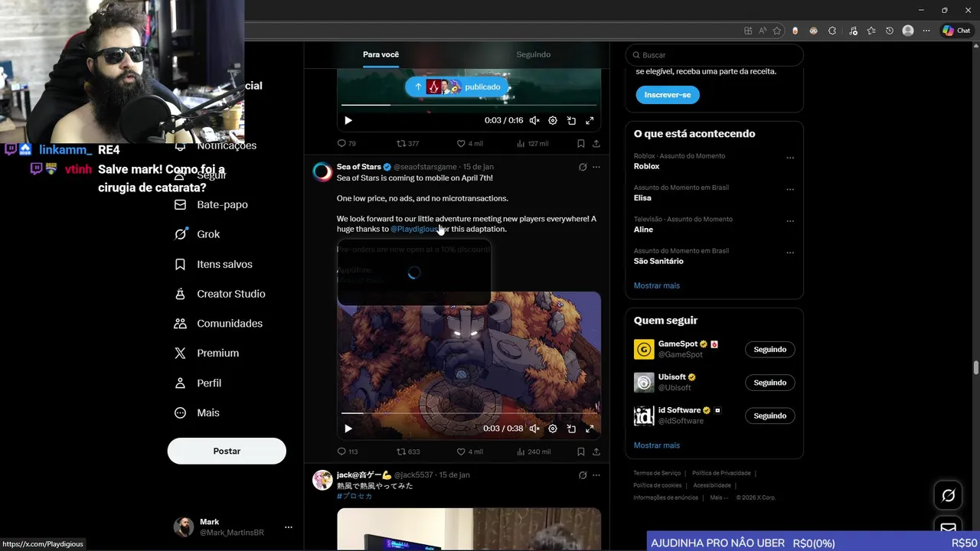980x551 pixels.
Task: Open settings gear on the Sea of Stars video
Action: tap(553, 429)
